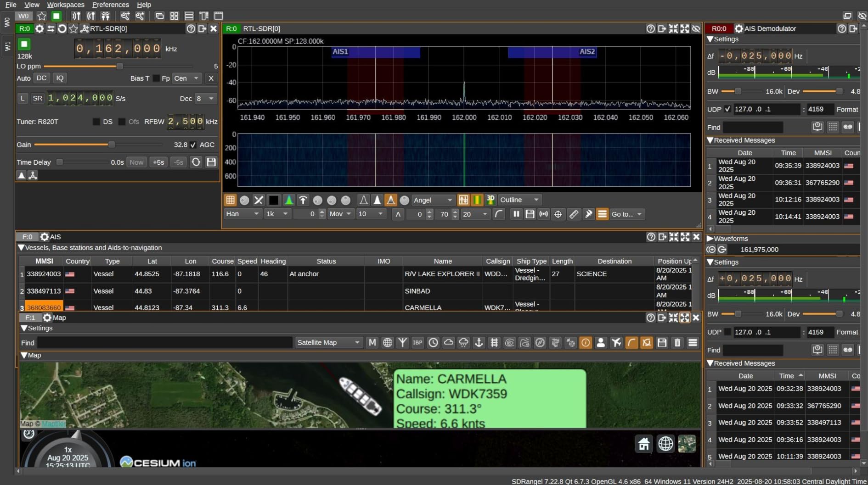The image size is (868, 485).
Task: Open the View menu
Action: (32, 5)
